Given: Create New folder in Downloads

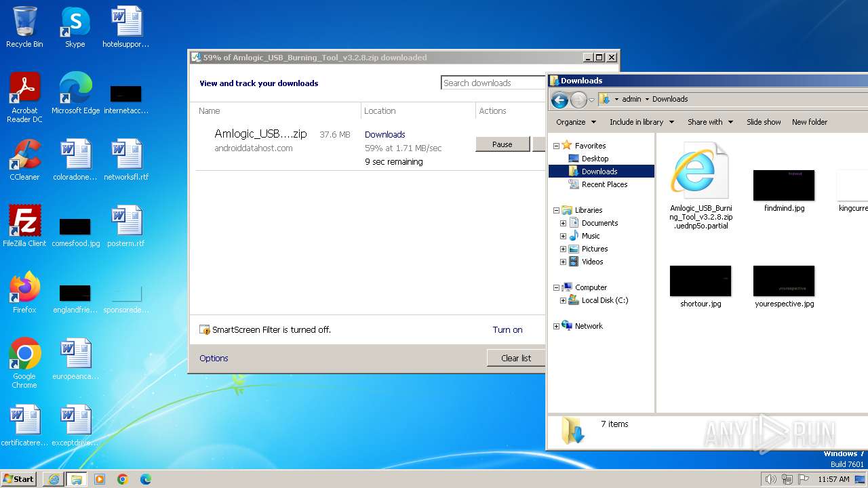Looking at the screenshot, I should [810, 122].
